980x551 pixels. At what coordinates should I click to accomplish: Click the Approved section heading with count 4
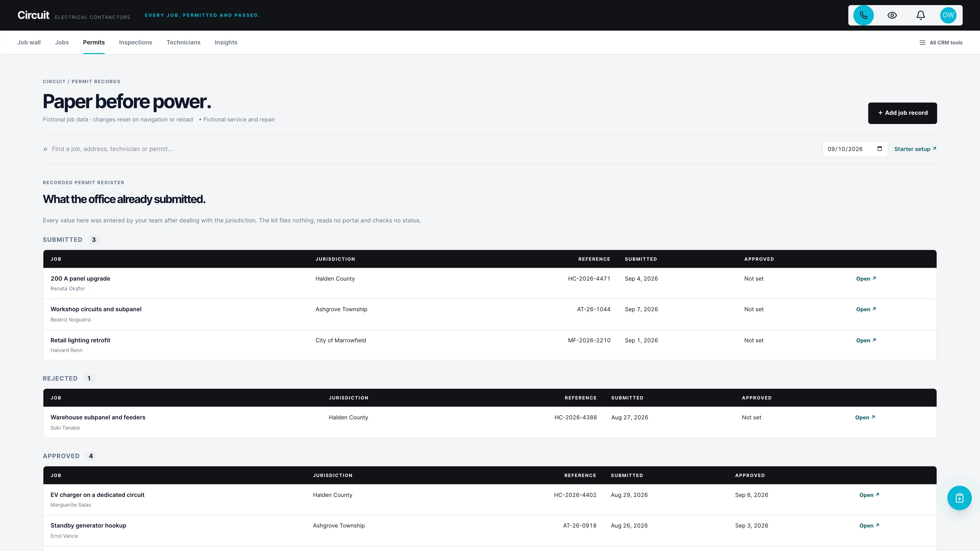[x=61, y=456]
